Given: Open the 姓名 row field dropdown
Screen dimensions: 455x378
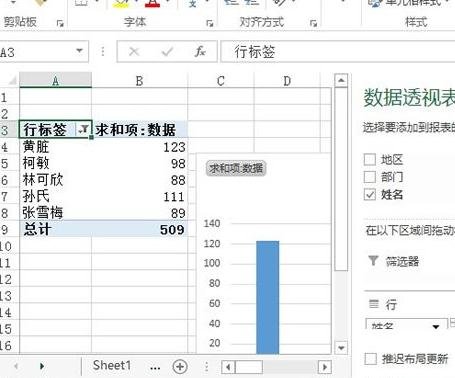Looking at the screenshot, I should coord(435,326).
